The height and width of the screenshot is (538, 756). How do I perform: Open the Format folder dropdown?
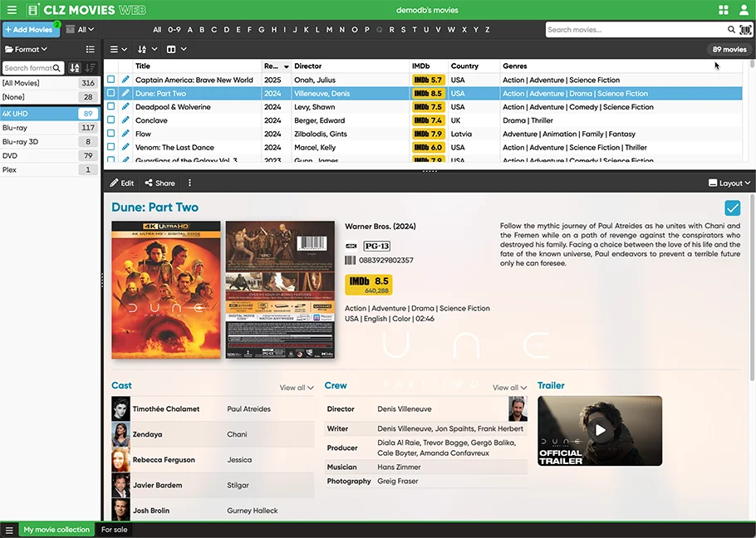27,49
